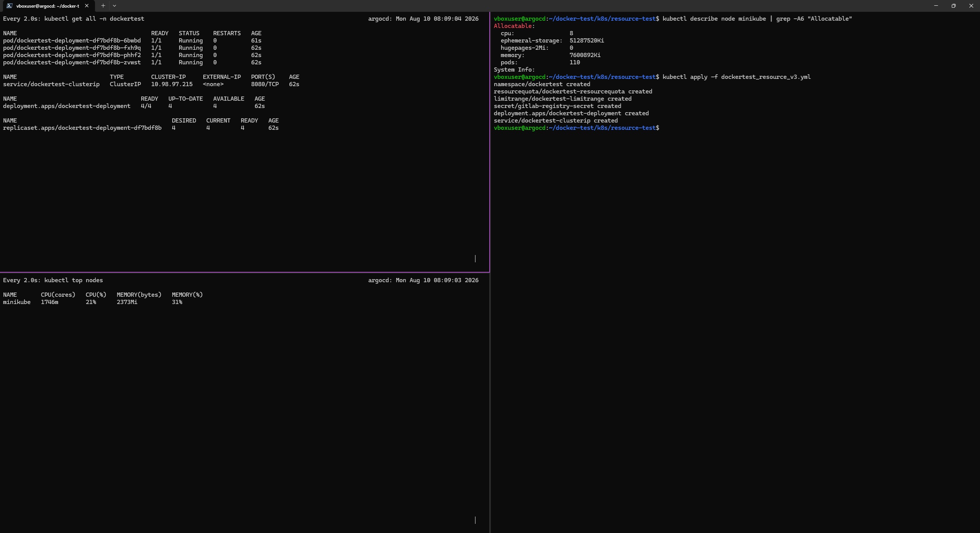Click the 'System Info:' line
980x533 pixels.
(514, 70)
